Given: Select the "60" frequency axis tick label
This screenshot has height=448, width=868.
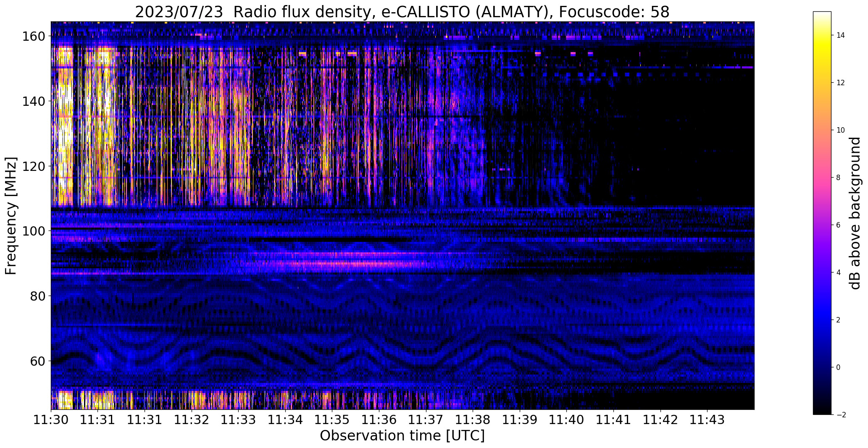Looking at the screenshot, I should [x=38, y=361].
